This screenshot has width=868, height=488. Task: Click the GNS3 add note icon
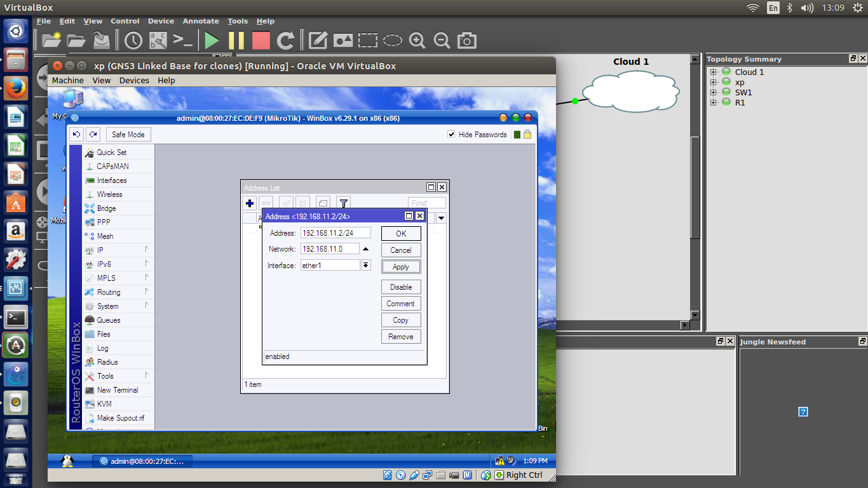click(318, 41)
